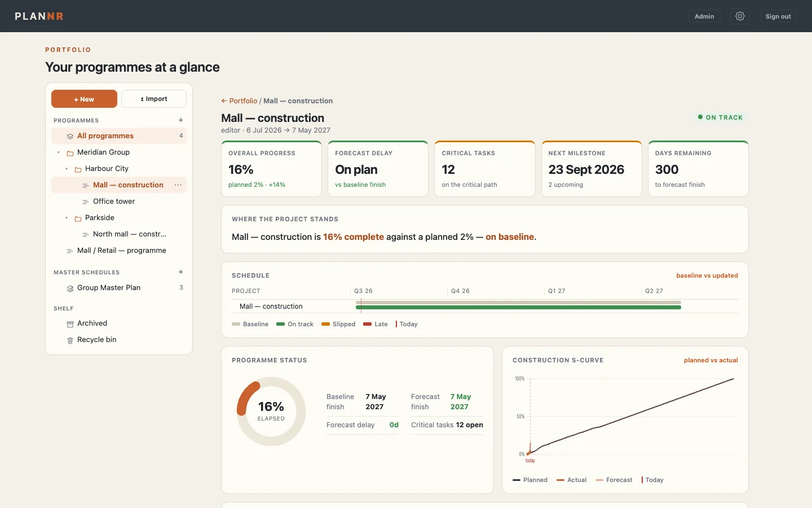Image resolution: width=812 pixels, height=508 pixels.
Task: Click the Mall / Retail programme icon
Action: [x=70, y=251]
